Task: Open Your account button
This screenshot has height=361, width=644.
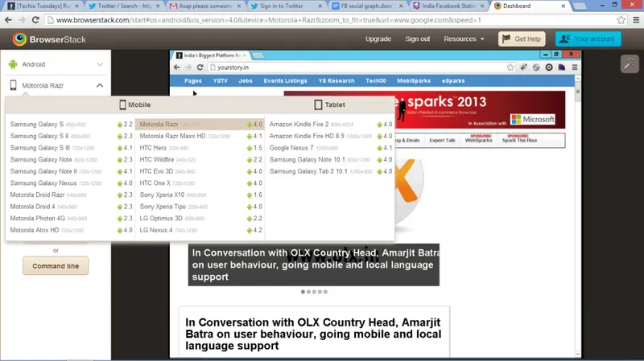Action: tap(588, 39)
